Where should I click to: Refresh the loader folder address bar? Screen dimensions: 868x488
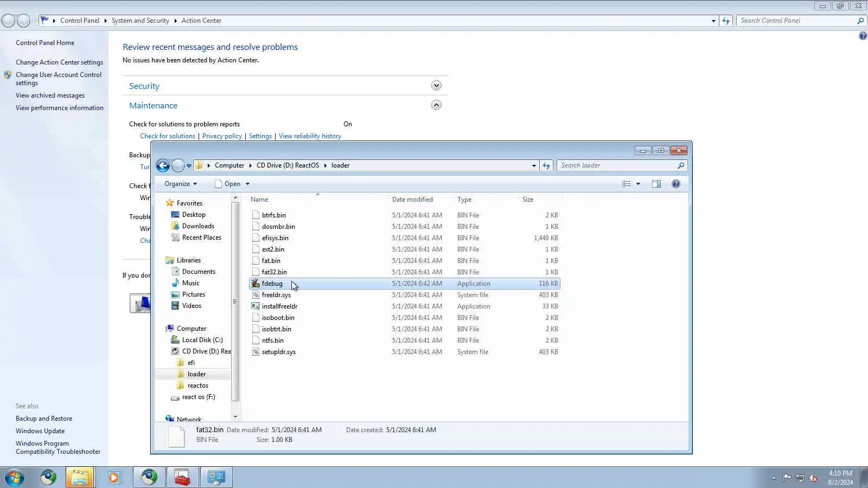click(x=546, y=166)
